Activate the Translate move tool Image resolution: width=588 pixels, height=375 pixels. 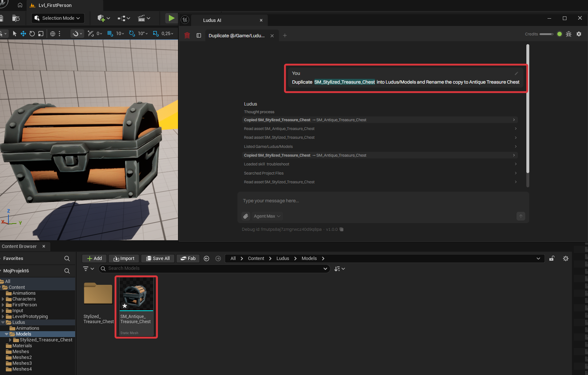coord(23,34)
